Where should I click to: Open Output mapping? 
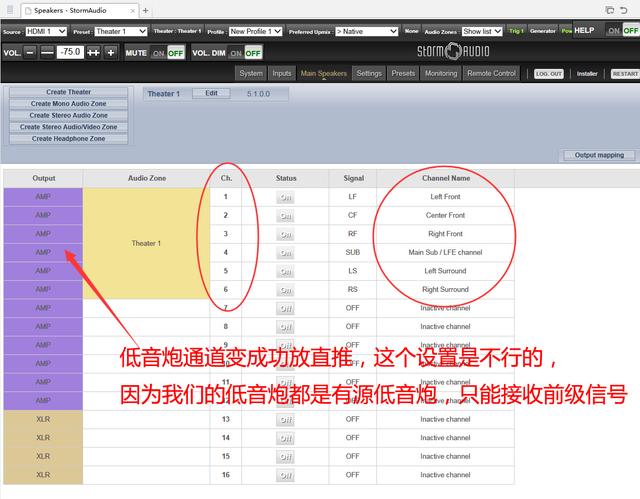click(x=599, y=155)
